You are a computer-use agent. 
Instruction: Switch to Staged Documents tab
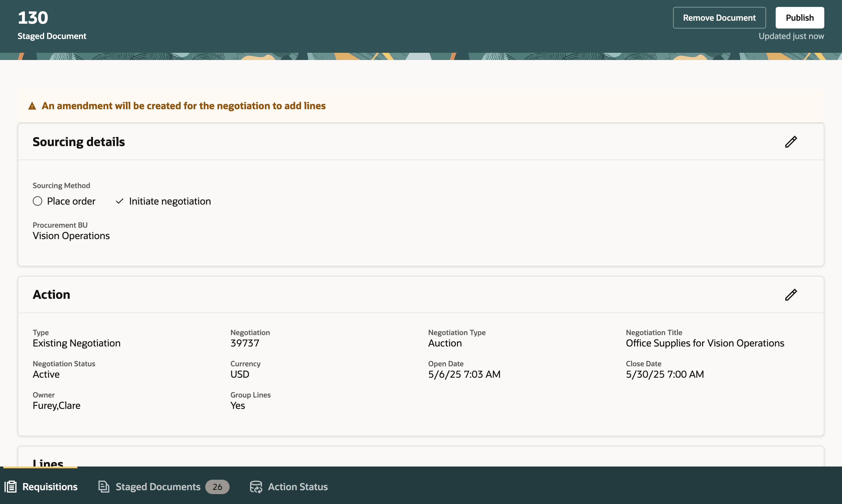pos(158,486)
